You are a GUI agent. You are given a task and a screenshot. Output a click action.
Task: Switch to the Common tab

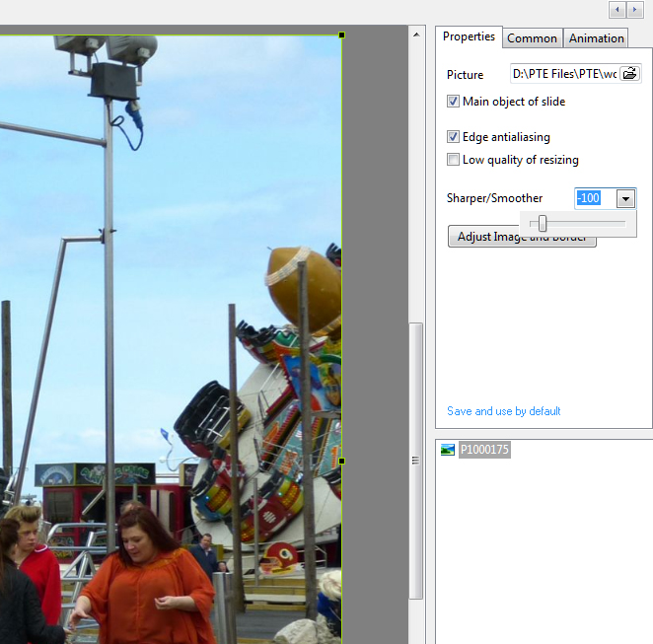click(x=532, y=38)
